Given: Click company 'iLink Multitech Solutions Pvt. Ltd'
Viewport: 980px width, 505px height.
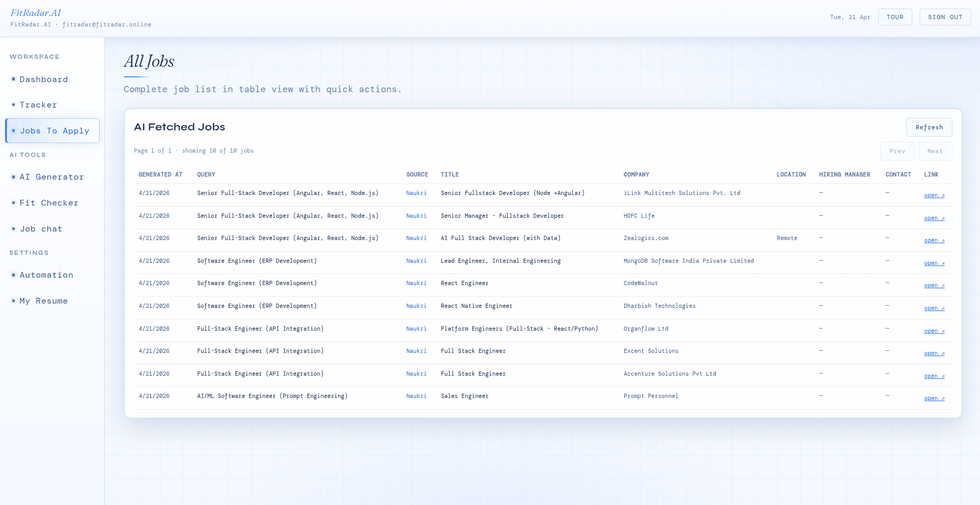Looking at the screenshot, I should pos(682,193).
